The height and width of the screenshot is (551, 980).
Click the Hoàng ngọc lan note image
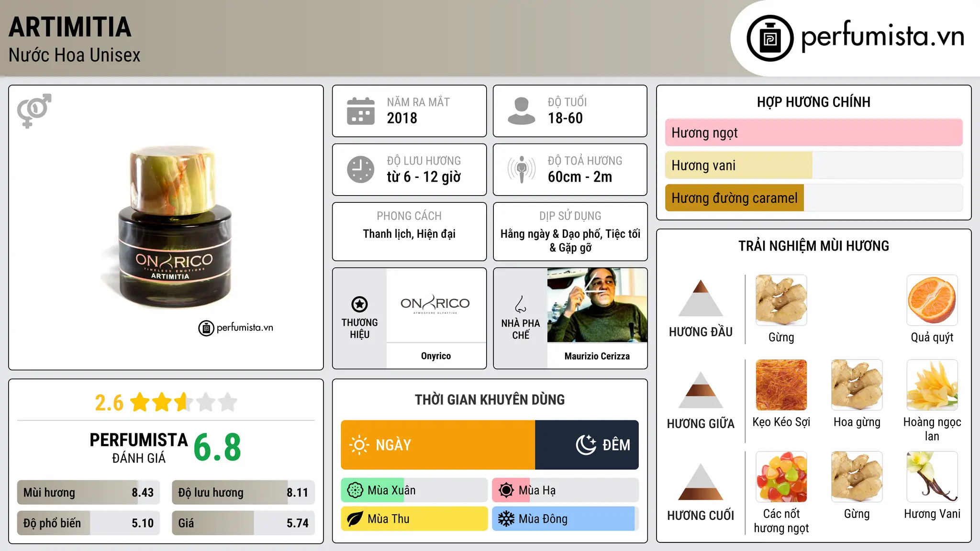pos(932,385)
